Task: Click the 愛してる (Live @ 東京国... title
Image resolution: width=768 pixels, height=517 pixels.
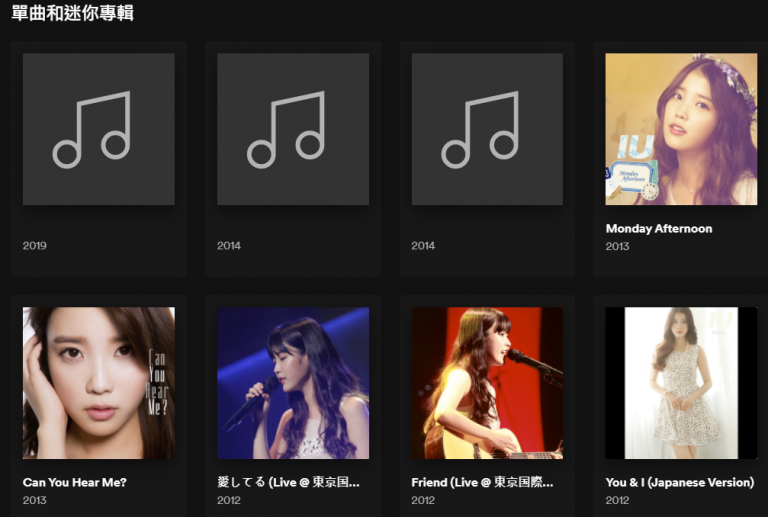Action: [288, 482]
